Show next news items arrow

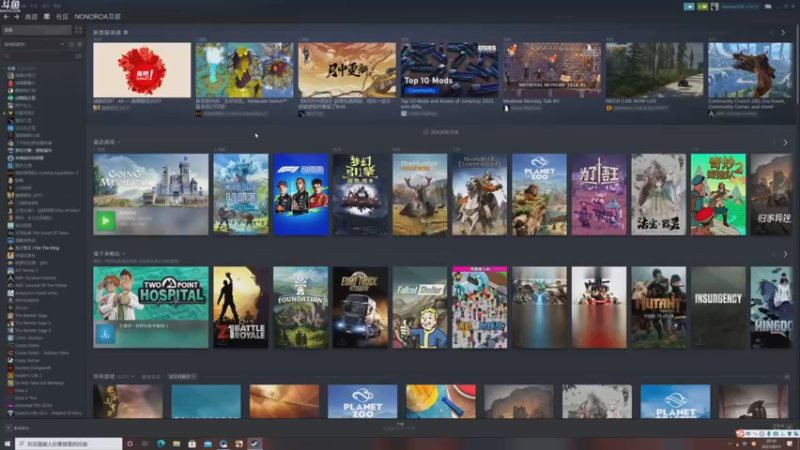(783, 33)
